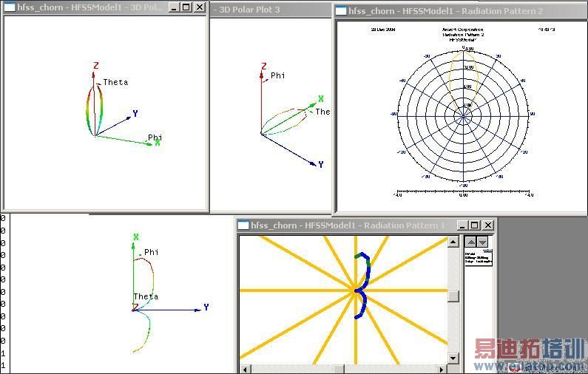Click the red Z axis label in 3D Polar Plot 3
The width and height of the screenshot is (588, 374).
click(x=263, y=66)
